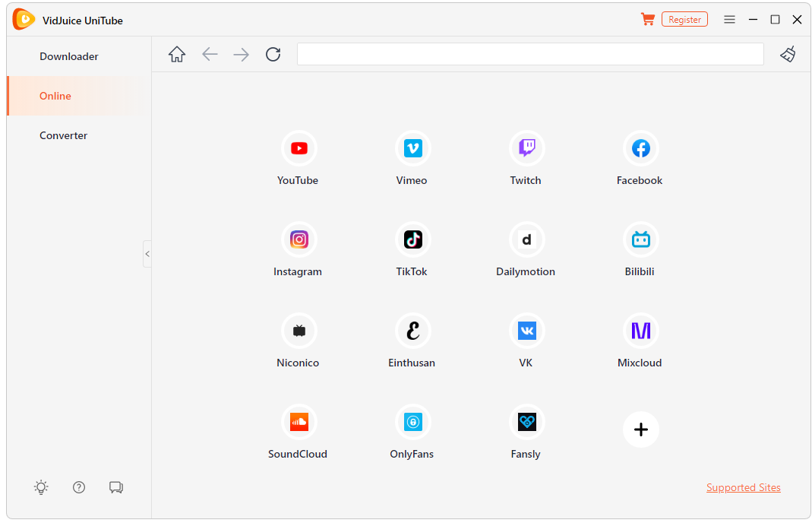Close the UniTube window
Viewport: 812px width, 523px height.
[797, 19]
